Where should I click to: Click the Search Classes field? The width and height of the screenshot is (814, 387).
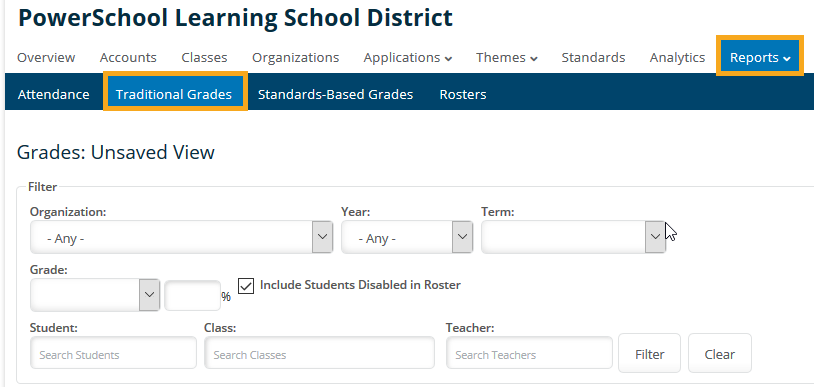pos(319,352)
